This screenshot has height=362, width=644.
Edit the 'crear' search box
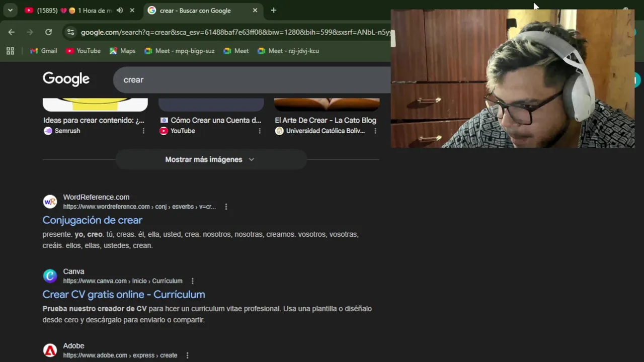coord(252,80)
